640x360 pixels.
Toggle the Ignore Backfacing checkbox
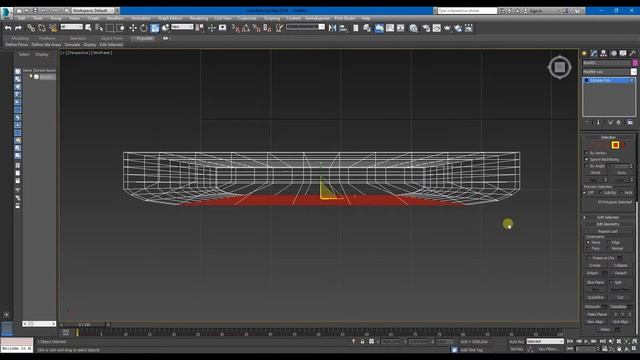click(587, 159)
